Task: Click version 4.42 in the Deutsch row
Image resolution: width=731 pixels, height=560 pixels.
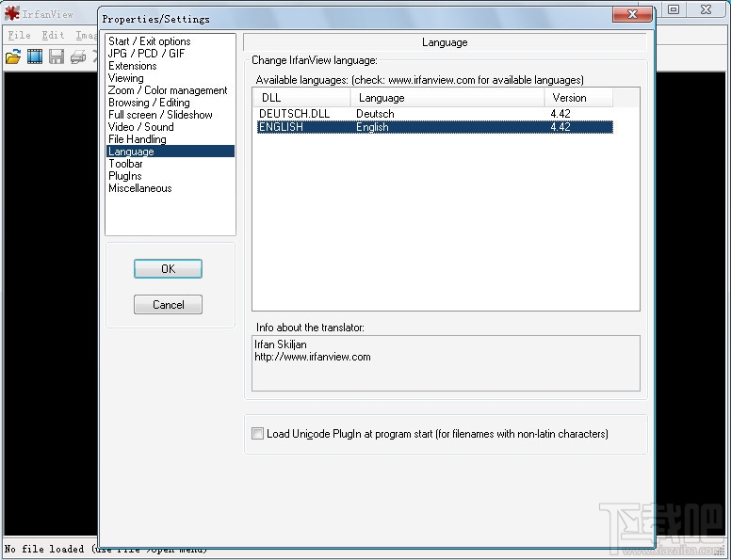Action: point(560,114)
